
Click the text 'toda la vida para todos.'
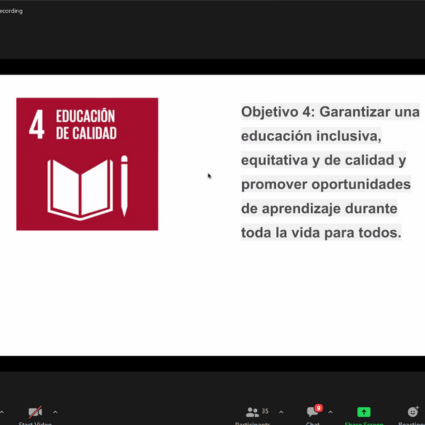[x=321, y=233]
